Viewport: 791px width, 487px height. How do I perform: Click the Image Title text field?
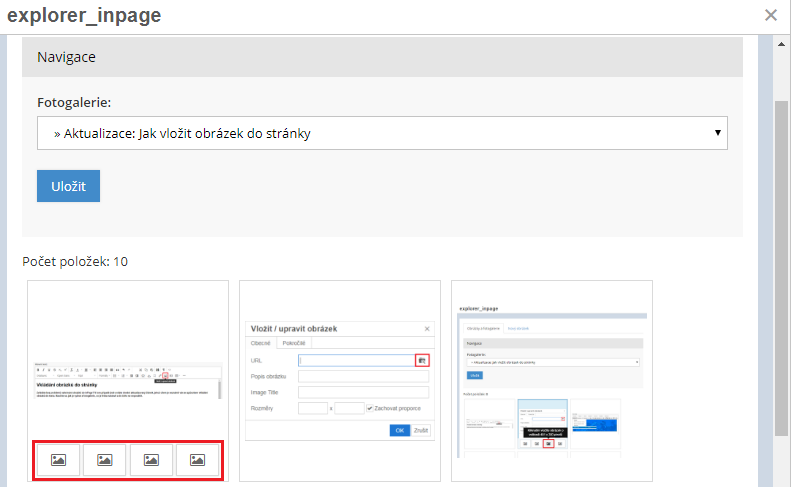tap(363, 392)
